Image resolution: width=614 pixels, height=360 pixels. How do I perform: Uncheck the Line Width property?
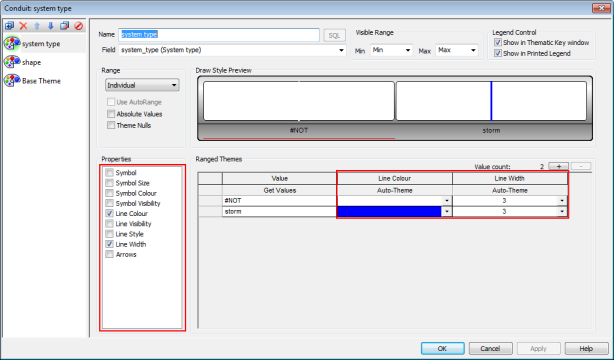point(110,244)
